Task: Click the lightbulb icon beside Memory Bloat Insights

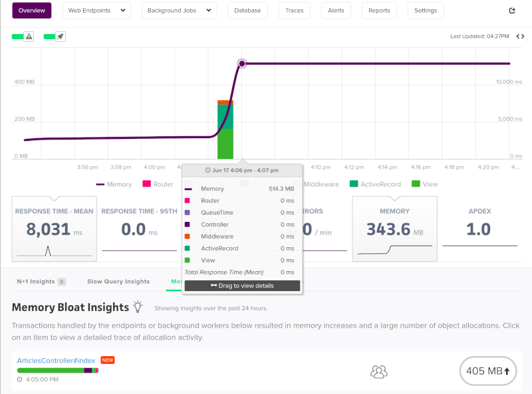Action: click(x=138, y=306)
